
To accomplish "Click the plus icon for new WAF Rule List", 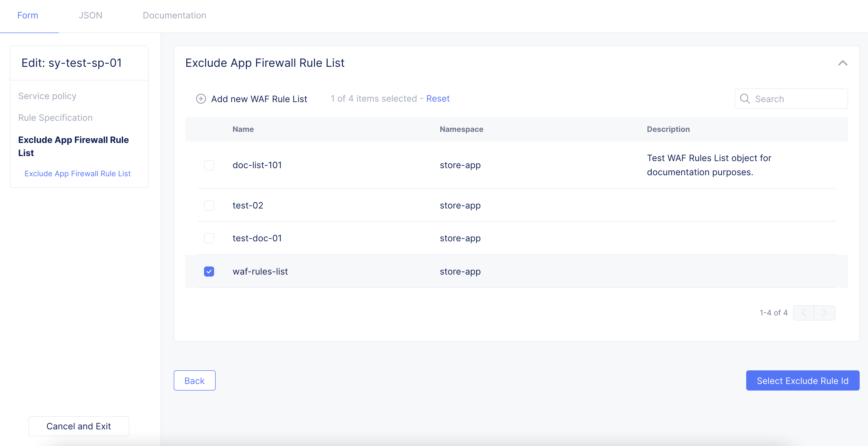I will click(201, 99).
